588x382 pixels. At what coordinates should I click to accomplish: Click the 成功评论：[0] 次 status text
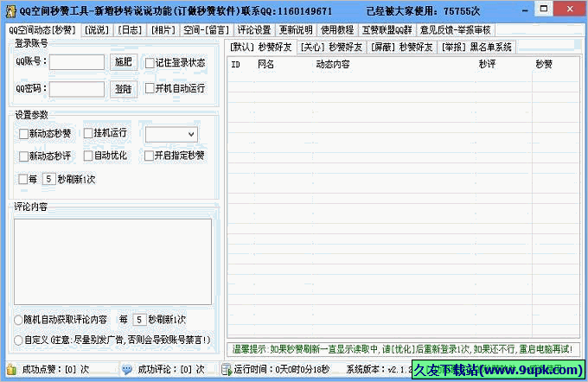tap(171, 370)
